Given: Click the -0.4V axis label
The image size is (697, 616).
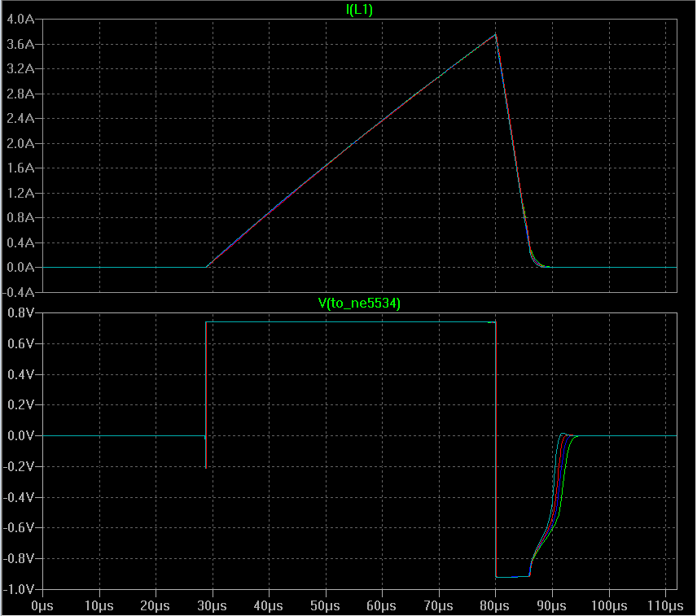Looking at the screenshot, I should pos(19,497).
